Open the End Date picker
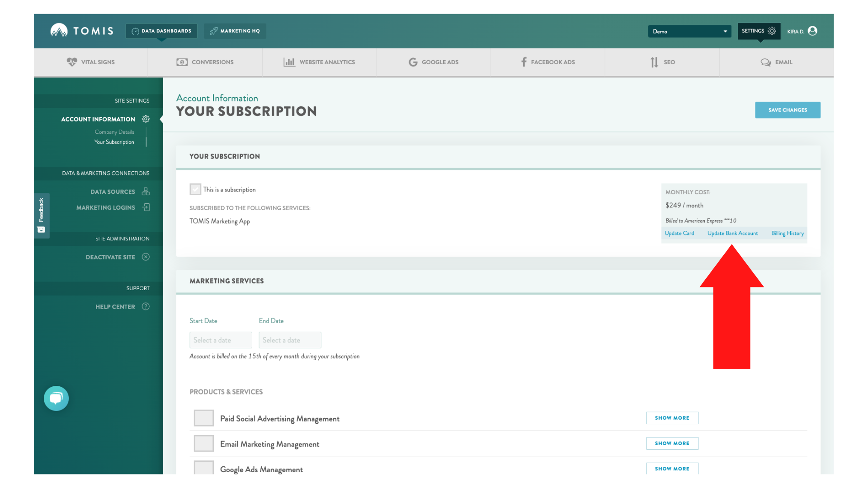The width and height of the screenshot is (868, 488). coord(290,340)
